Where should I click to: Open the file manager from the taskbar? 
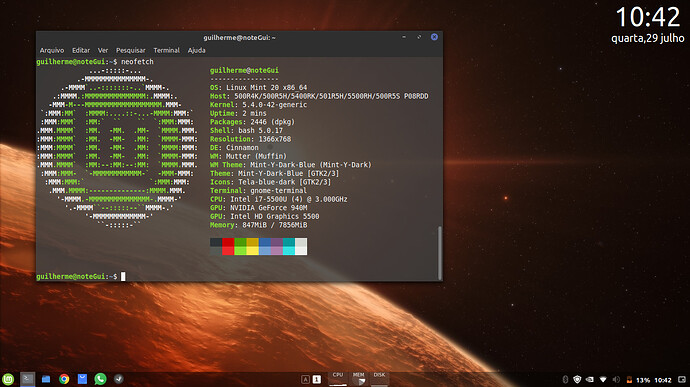[x=46, y=379]
